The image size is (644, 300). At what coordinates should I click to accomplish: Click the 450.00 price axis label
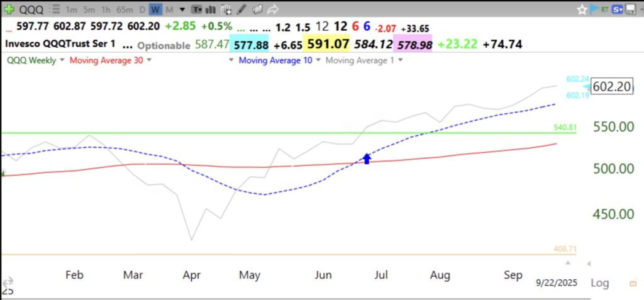pos(614,214)
